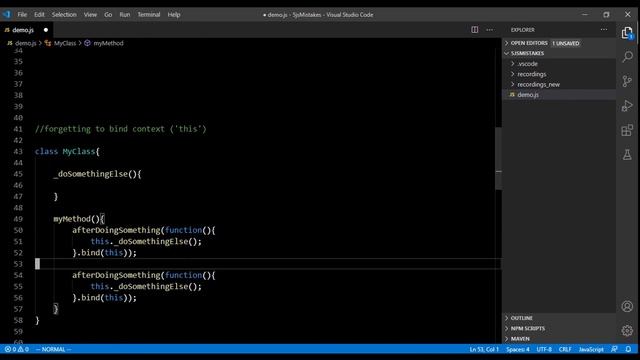
Task: Open the Selection menu
Action: [x=64, y=15]
